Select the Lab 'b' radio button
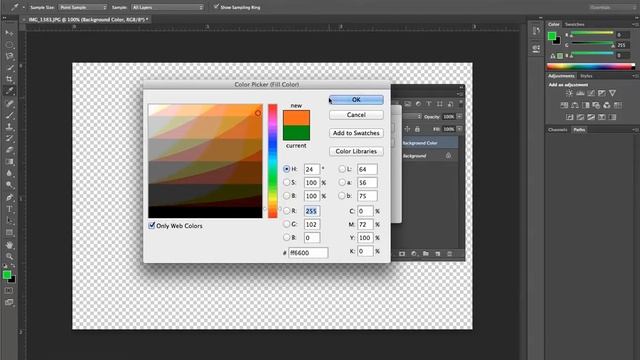Viewport: 640px width, 360px height. tap(342, 196)
